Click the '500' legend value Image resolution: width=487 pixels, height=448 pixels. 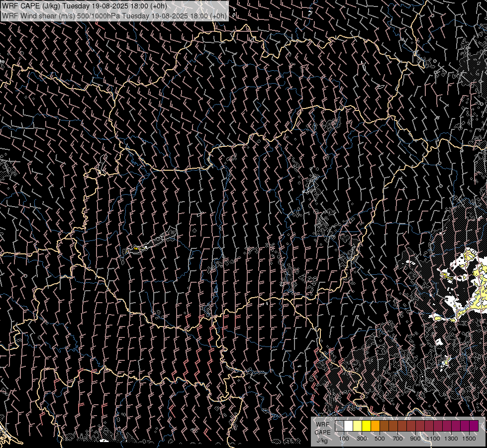point(380,439)
